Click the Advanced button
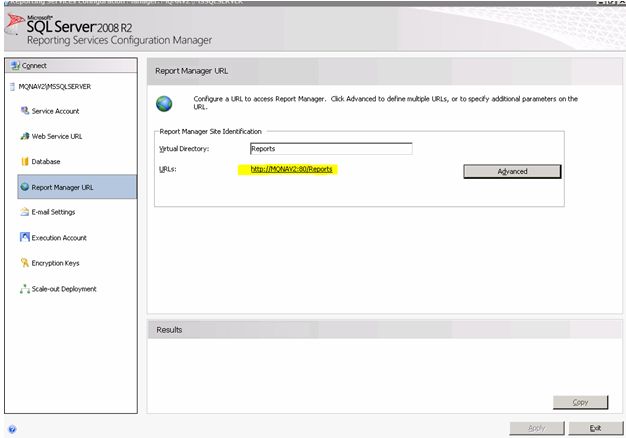The image size is (626, 438). 512,171
